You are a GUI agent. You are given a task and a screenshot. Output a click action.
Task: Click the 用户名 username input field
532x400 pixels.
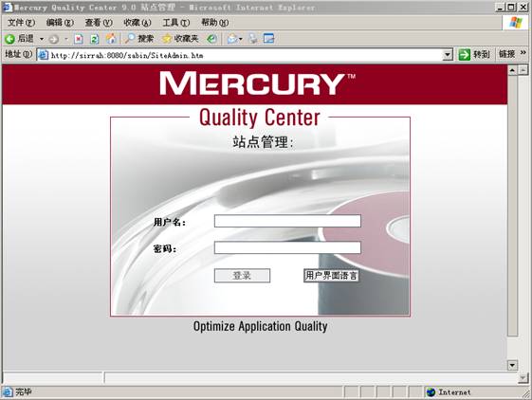287,221
